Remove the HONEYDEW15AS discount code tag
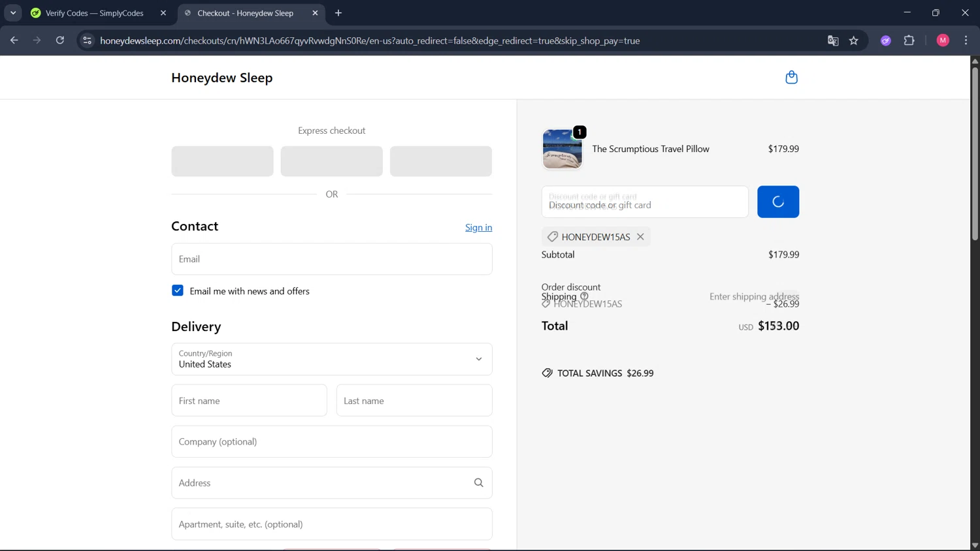The height and width of the screenshot is (551, 980). coord(640,236)
